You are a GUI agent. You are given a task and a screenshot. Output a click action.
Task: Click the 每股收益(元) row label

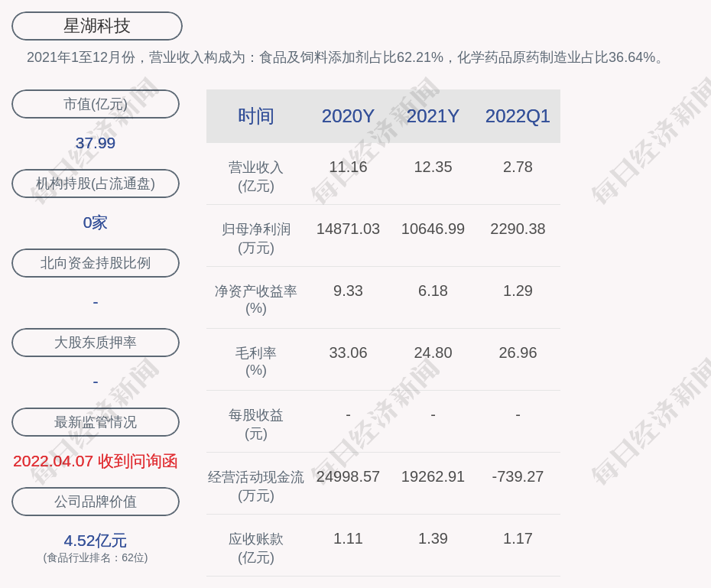coord(256,424)
